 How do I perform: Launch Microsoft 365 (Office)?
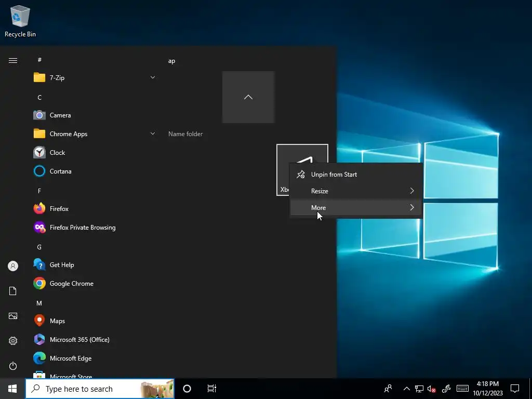click(95, 339)
